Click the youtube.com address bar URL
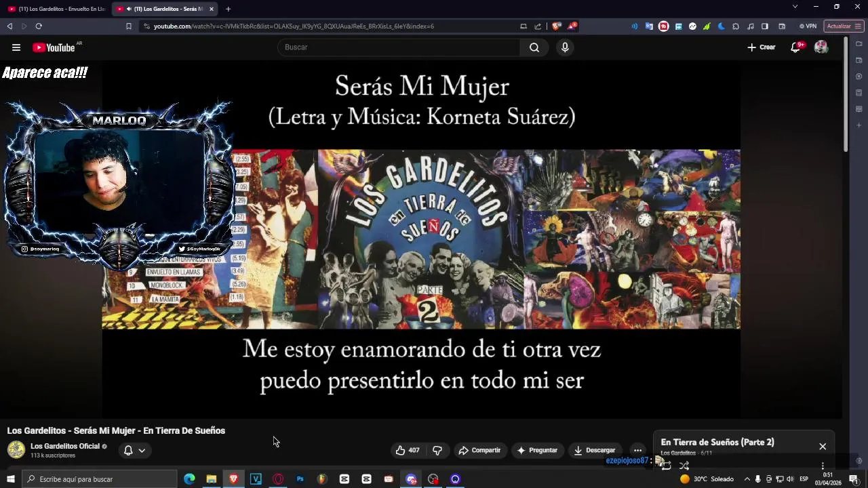Viewport: 868px width, 488px height. click(294, 26)
